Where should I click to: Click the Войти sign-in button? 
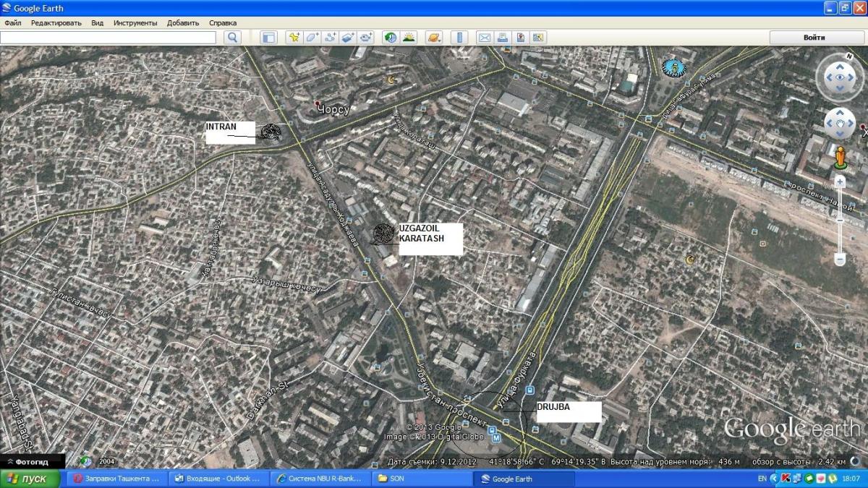(x=814, y=38)
